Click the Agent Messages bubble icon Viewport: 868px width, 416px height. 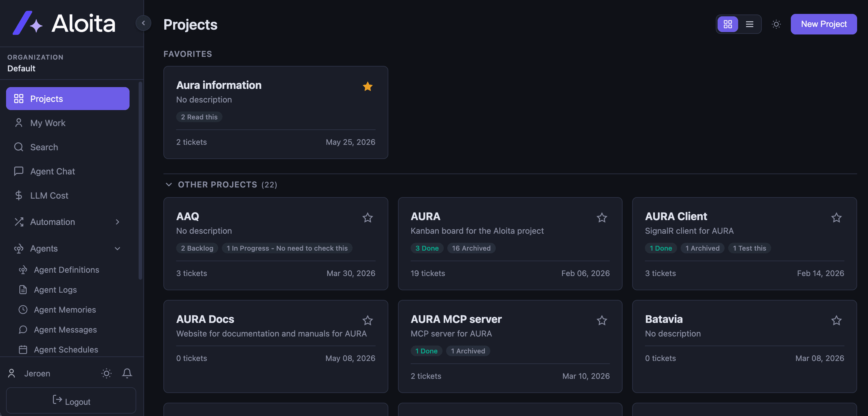click(23, 330)
